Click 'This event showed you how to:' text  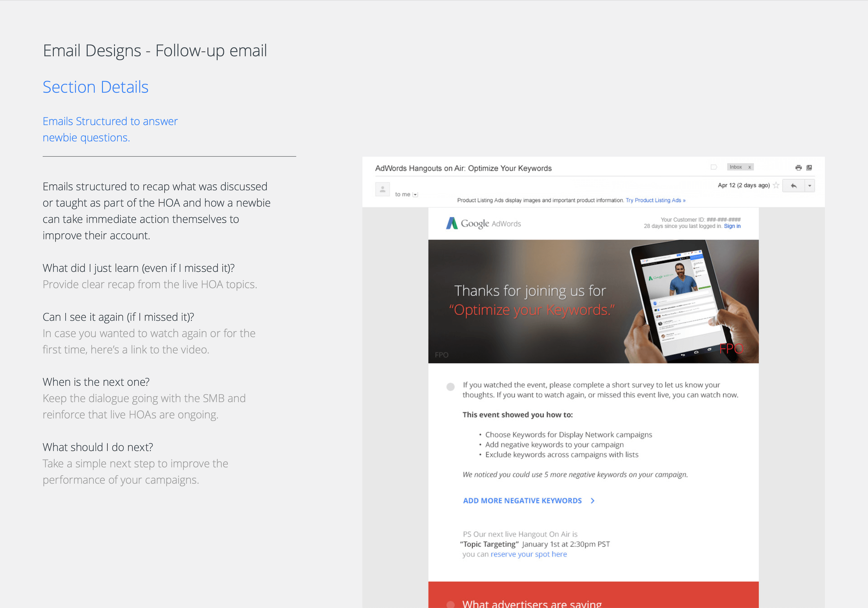(x=518, y=415)
